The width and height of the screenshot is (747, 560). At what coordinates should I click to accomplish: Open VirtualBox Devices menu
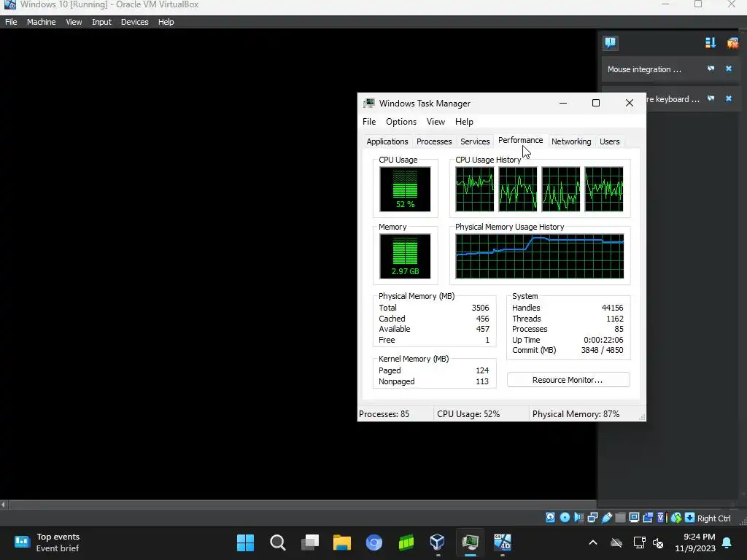pos(134,22)
